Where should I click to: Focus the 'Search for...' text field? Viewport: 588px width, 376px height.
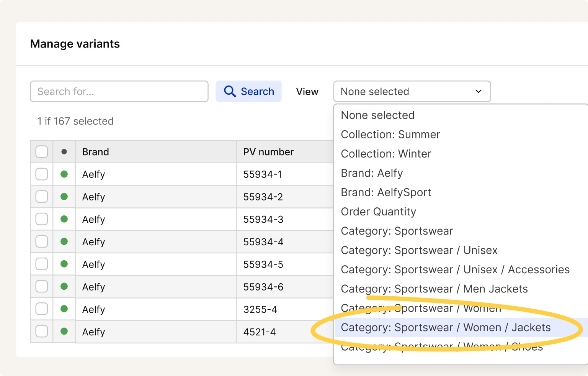pos(119,91)
